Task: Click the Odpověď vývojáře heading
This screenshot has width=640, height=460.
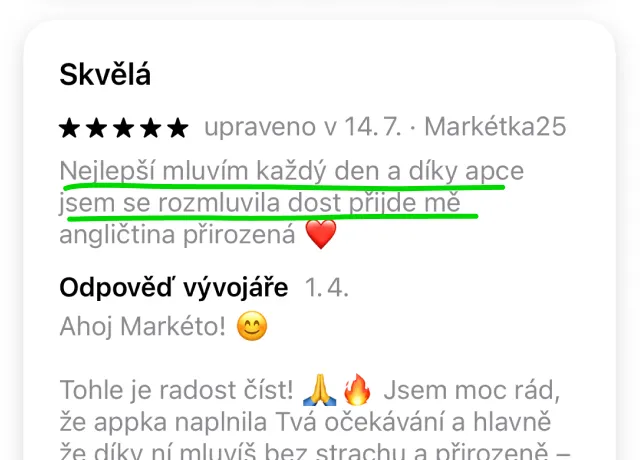Action: [x=174, y=288]
